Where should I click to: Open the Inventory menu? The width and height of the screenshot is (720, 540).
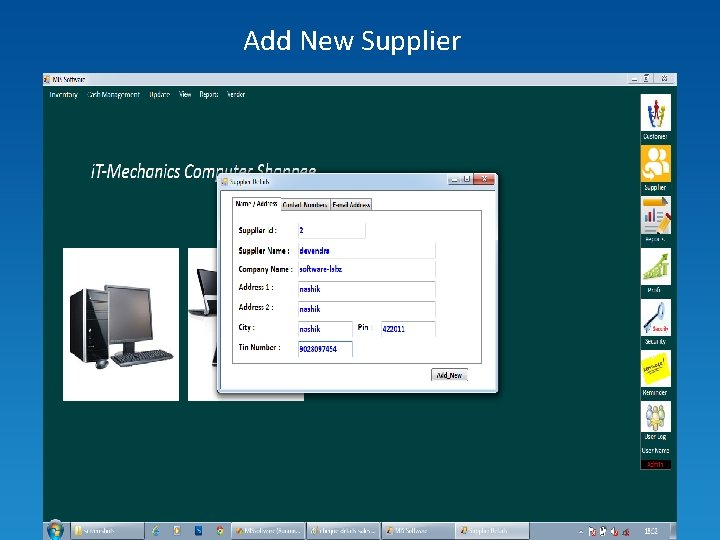coord(63,95)
